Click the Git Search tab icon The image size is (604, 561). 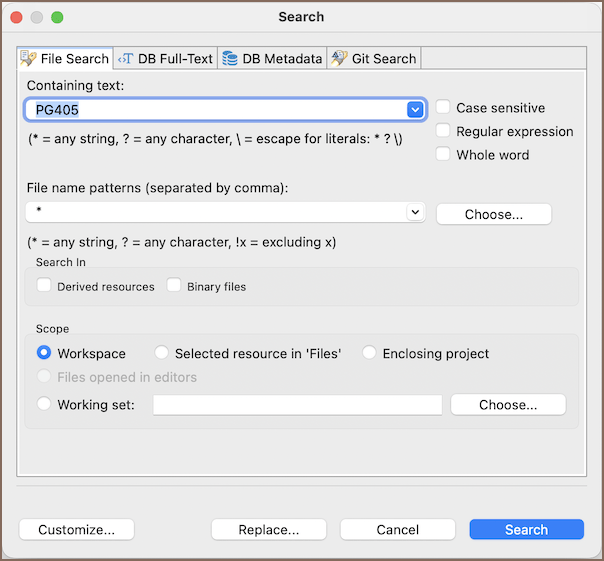339,59
